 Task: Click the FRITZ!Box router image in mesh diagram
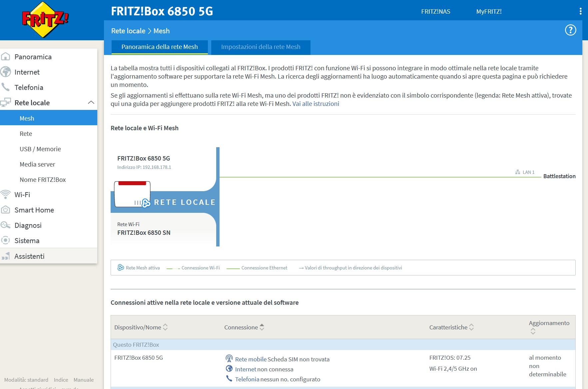(132, 194)
